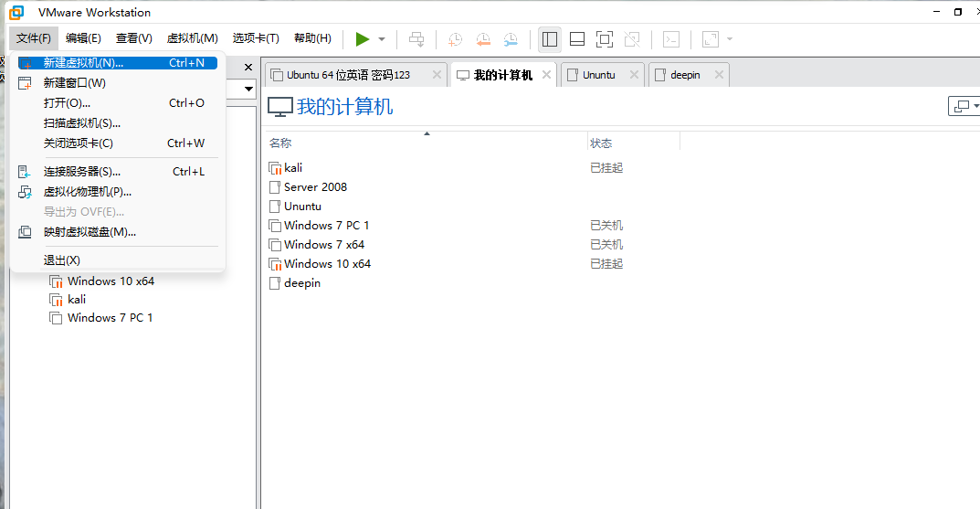
Task: Click the new window menu icon
Action: coord(25,83)
